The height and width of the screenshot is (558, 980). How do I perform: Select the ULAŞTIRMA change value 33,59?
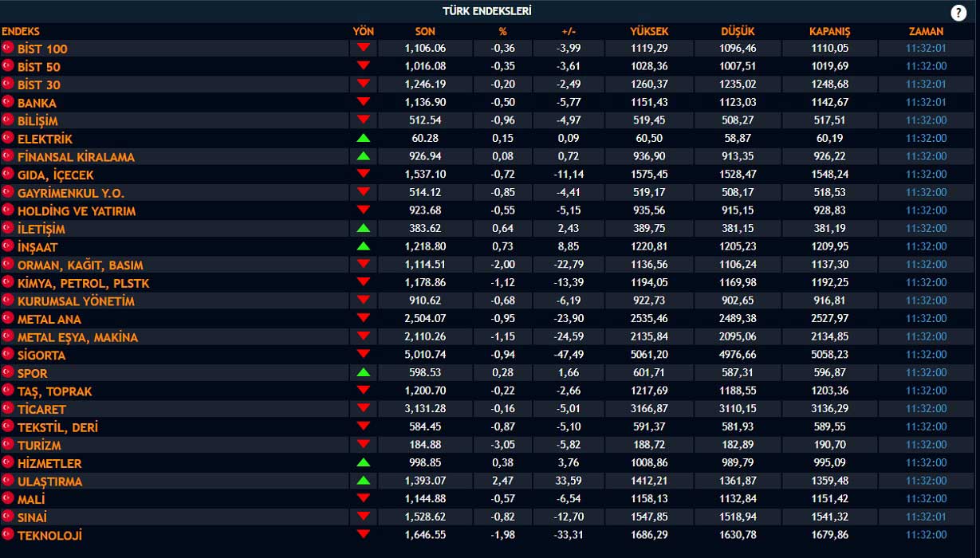point(569,481)
